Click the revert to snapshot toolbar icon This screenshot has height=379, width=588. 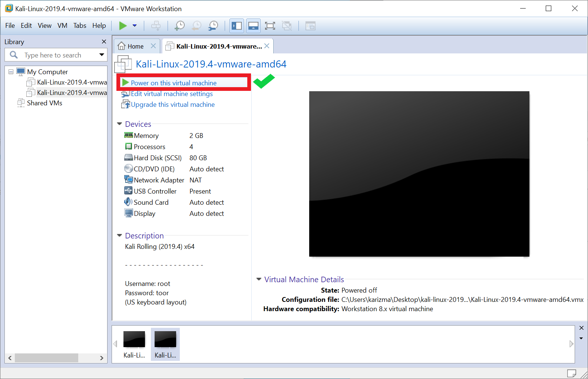tap(196, 26)
